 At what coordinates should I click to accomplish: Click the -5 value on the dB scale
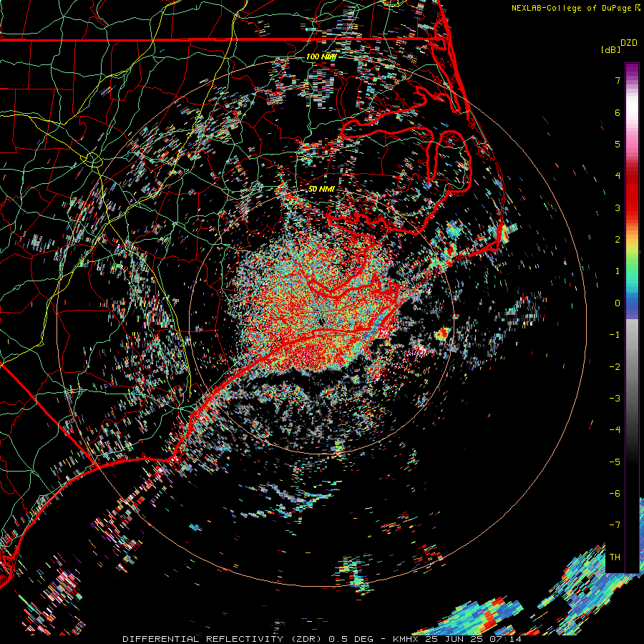pyautogui.click(x=615, y=462)
